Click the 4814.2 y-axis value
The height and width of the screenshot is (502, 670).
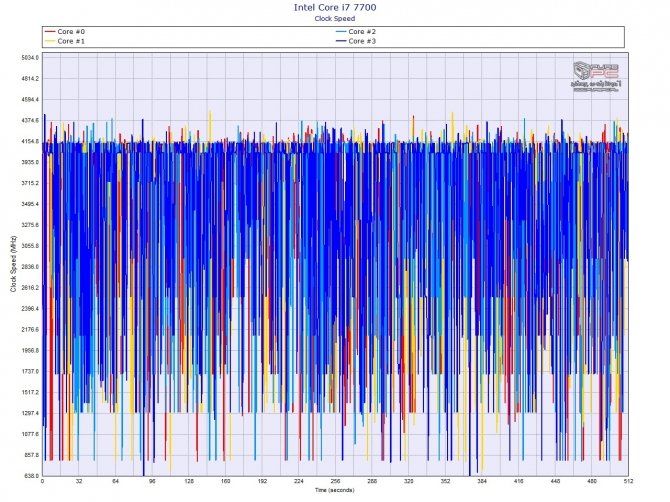pyautogui.click(x=30, y=78)
